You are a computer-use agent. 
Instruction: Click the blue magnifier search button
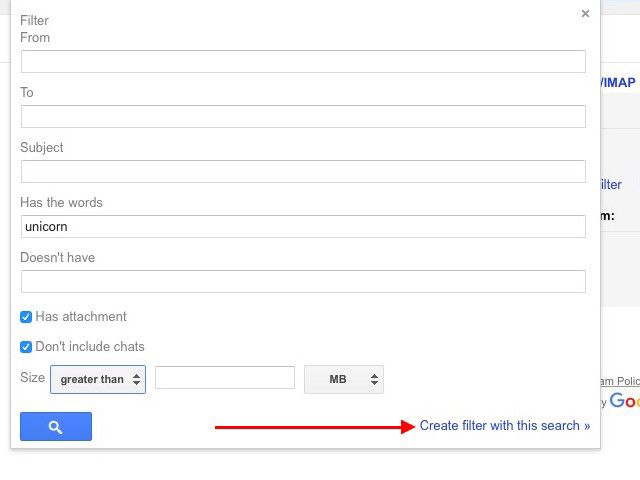tap(56, 427)
